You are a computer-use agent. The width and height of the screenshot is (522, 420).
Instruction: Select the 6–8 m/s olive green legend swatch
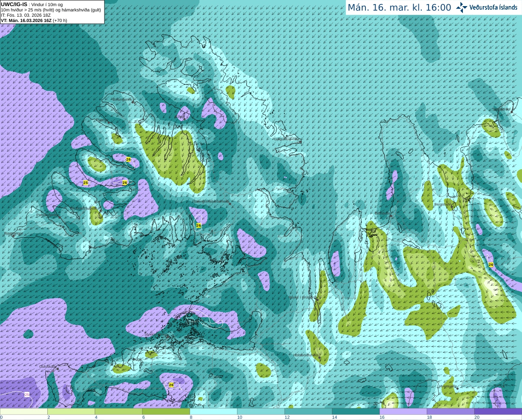[166, 411]
